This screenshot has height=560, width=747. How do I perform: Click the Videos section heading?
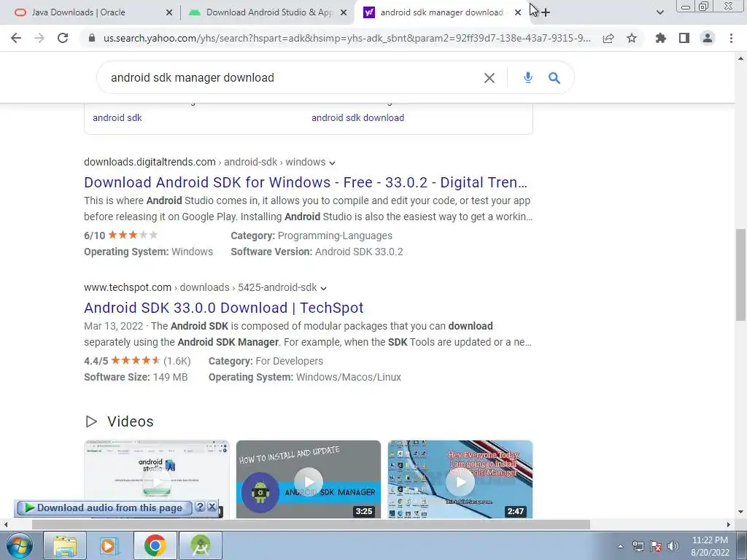tap(130, 421)
